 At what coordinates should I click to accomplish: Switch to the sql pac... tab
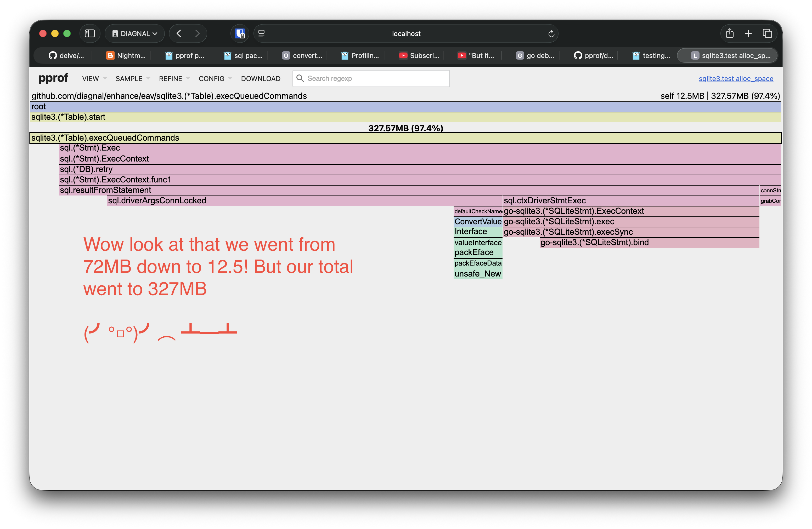pos(243,56)
